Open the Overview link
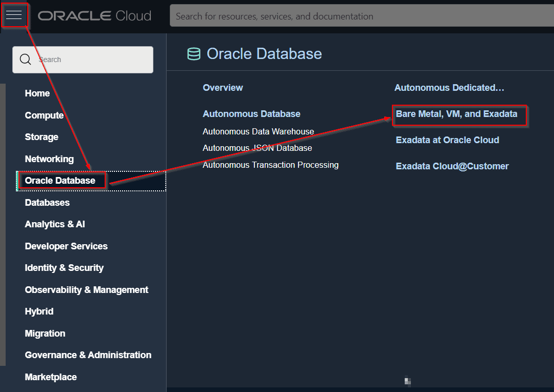This screenshot has width=554, height=392. point(223,88)
